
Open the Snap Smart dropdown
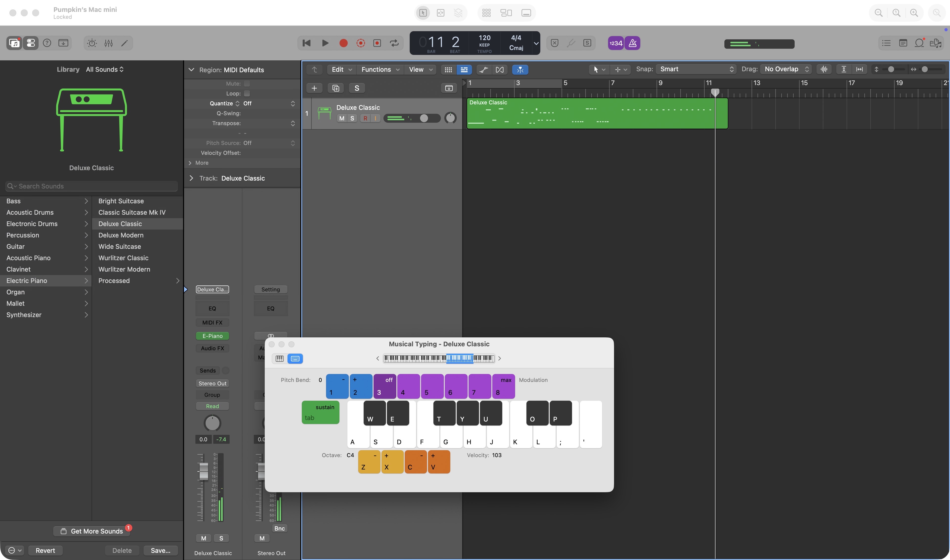click(696, 70)
